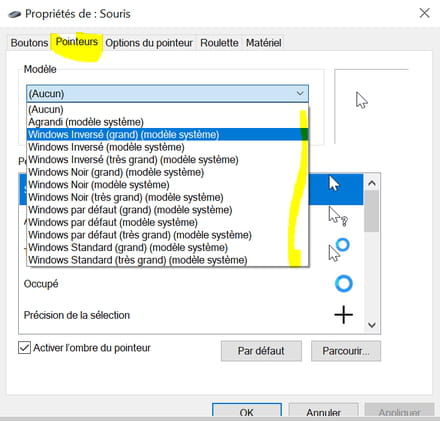440x421 pixels.
Task: Click the pointer preview arrow image
Action: pyautogui.click(x=362, y=100)
